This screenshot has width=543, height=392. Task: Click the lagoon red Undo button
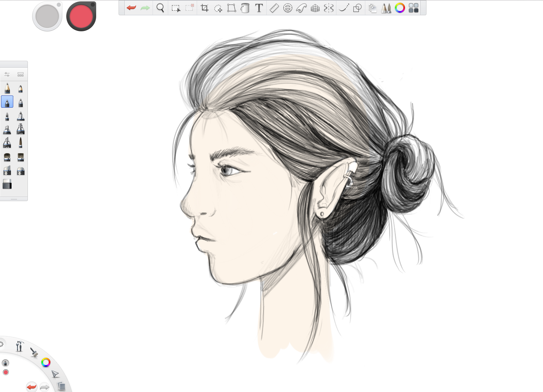(32, 387)
